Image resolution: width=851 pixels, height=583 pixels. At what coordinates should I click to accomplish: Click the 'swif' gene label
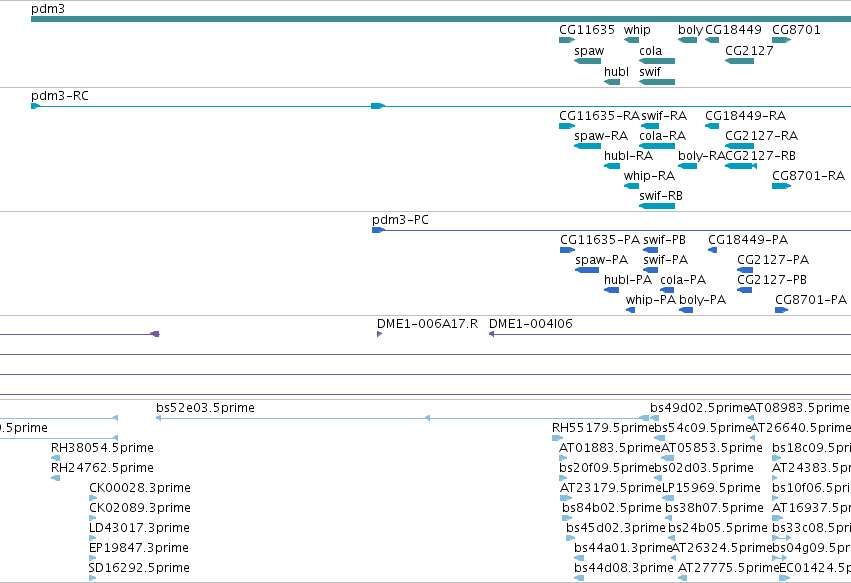pos(650,72)
